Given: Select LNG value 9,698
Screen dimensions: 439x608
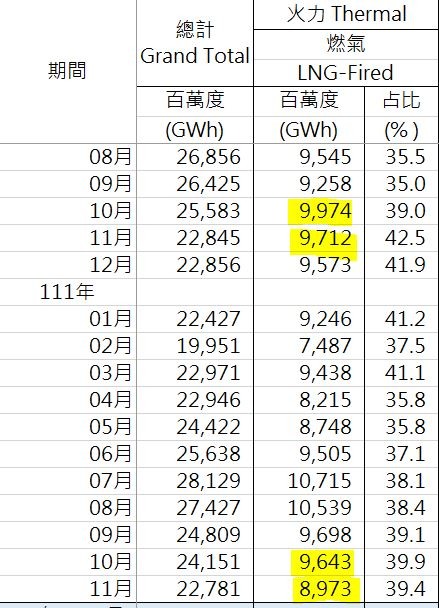Looking at the screenshot, I should point(325,534).
